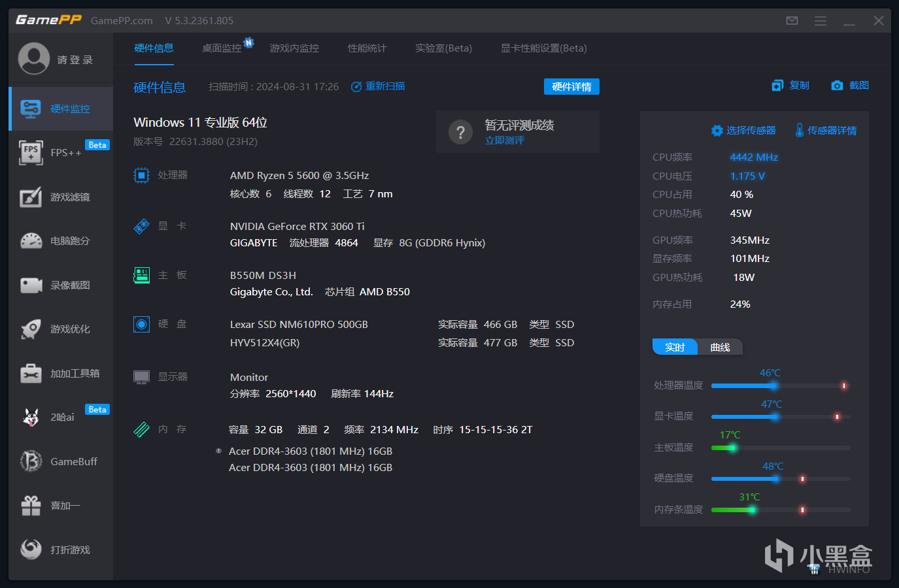Click the mail message icon in title bar
The height and width of the screenshot is (588, 899).
pyautogui.click(x=792, y=21)
